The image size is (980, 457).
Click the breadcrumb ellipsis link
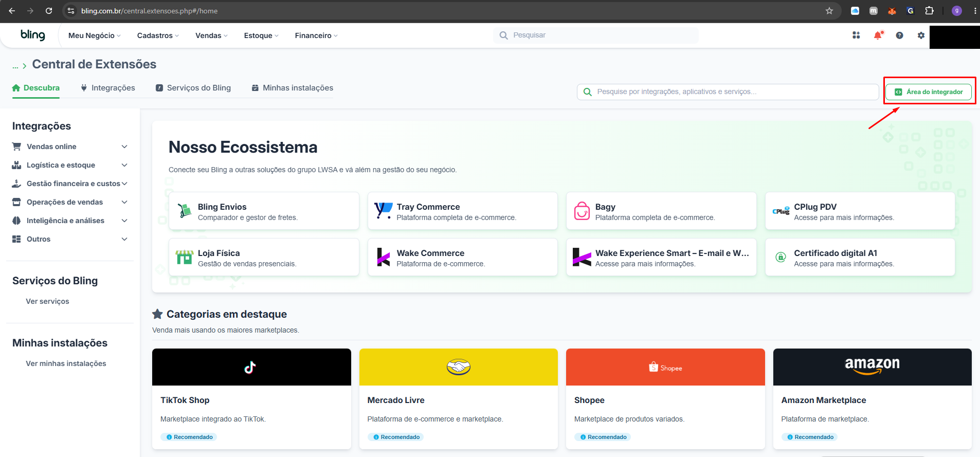coord(15,66)
